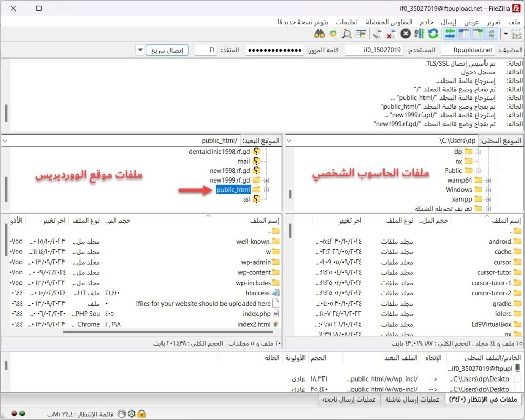The image size is (525, 420).
Task: Open the إرسال menu
Action: [448, 22]
